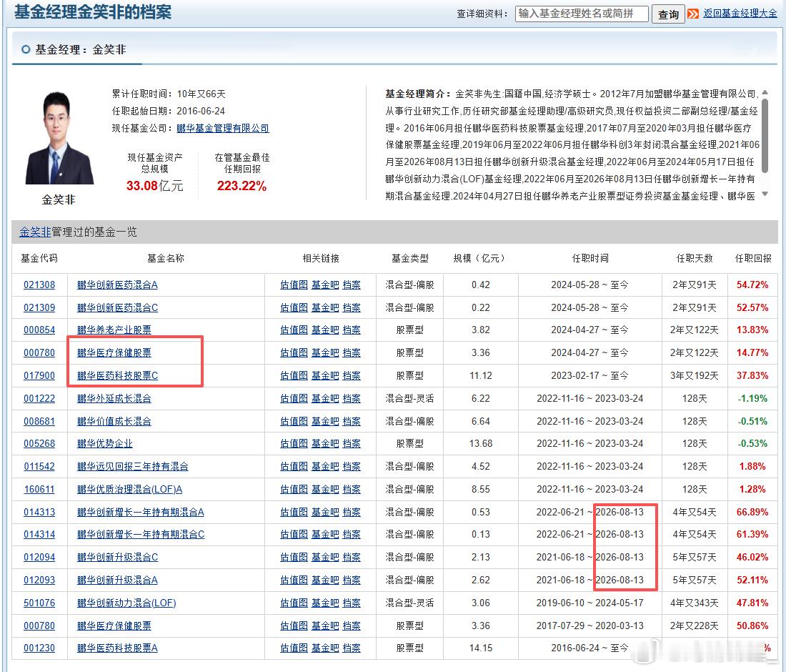Open 档案 for 鹏华优势企业
786x672 pixels.
coord(352,444)
